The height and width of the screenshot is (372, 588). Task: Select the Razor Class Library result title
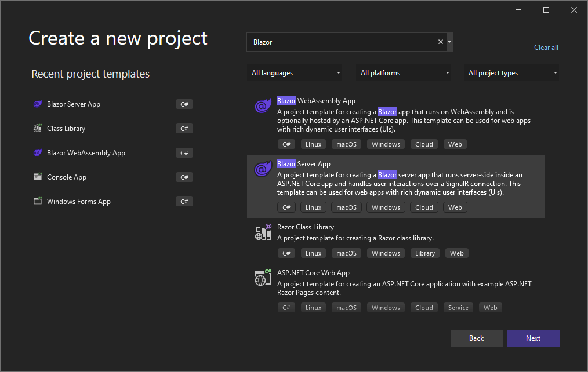305,227
